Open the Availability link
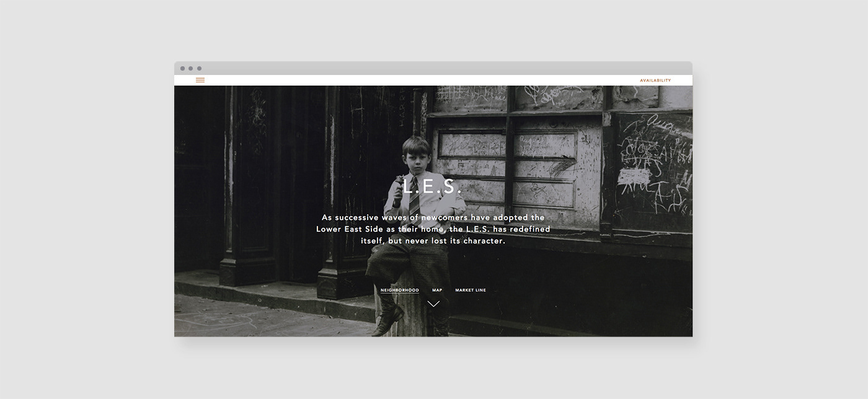 655,81
